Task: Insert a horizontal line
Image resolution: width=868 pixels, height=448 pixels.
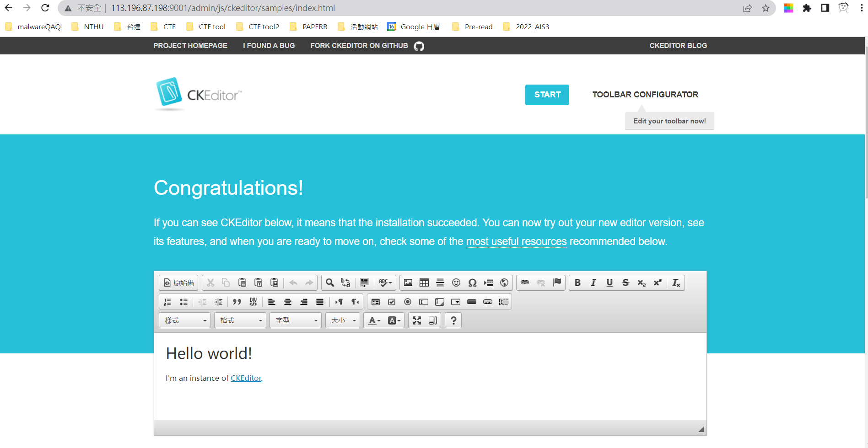Action: 440,283
